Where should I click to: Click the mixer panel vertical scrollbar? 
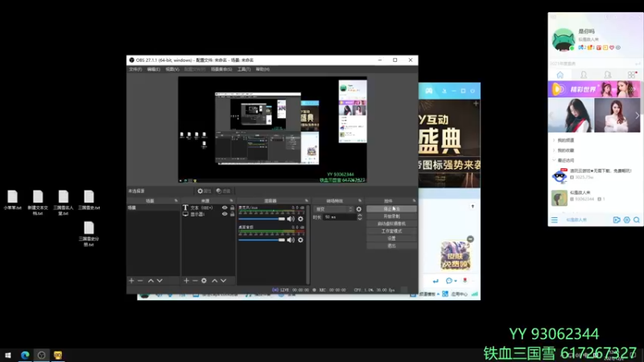pyautogui.click(x=308, y=245)
